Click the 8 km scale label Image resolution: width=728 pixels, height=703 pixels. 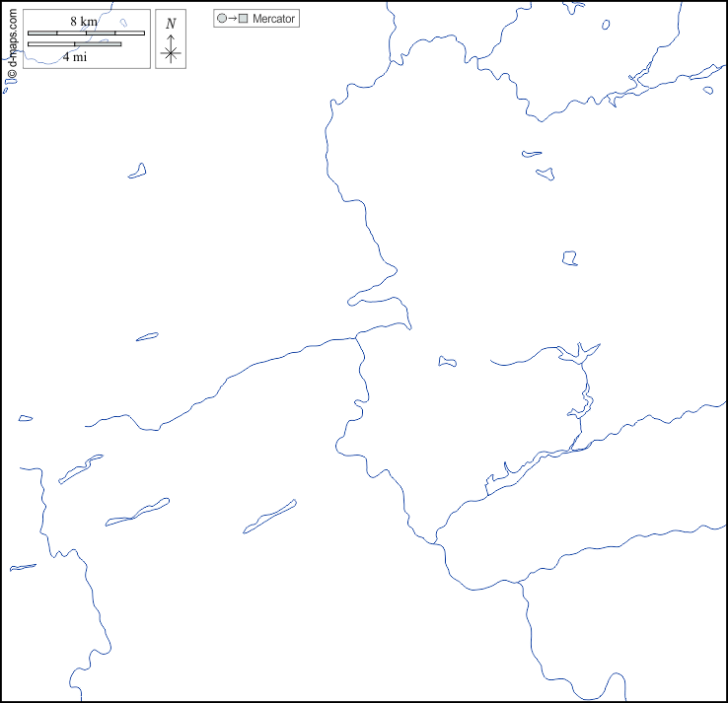[x=84, y=22]
